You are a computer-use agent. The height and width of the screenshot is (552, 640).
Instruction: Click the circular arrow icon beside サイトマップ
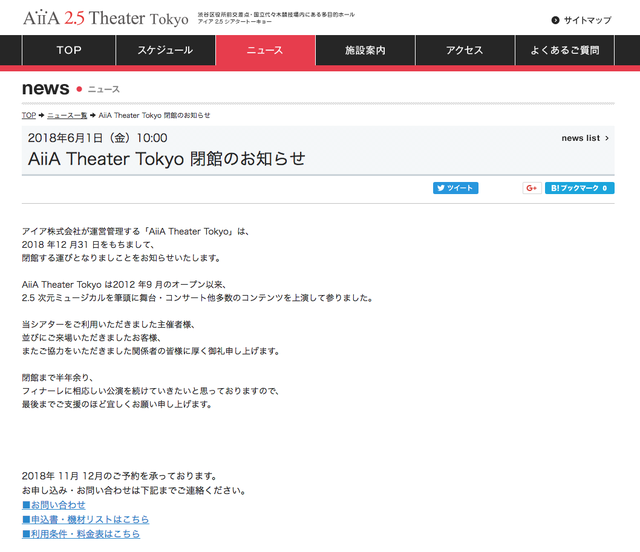point(555,20)
